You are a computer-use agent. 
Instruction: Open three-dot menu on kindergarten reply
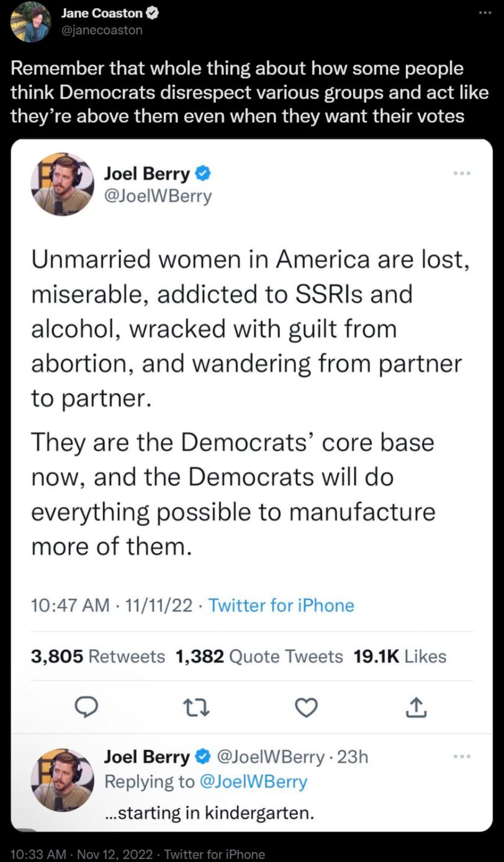462,756
